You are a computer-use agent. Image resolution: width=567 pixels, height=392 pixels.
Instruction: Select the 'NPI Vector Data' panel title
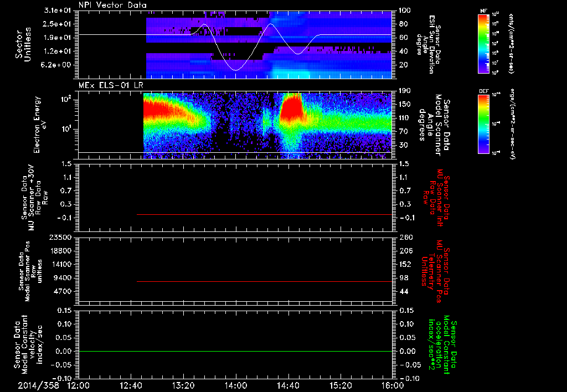112,5
